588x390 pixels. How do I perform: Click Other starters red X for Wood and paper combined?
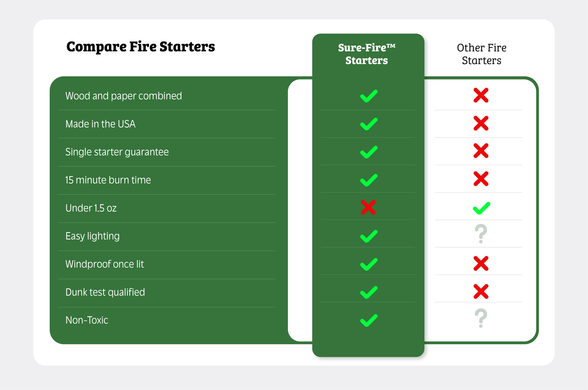click(x=481, y=96)
